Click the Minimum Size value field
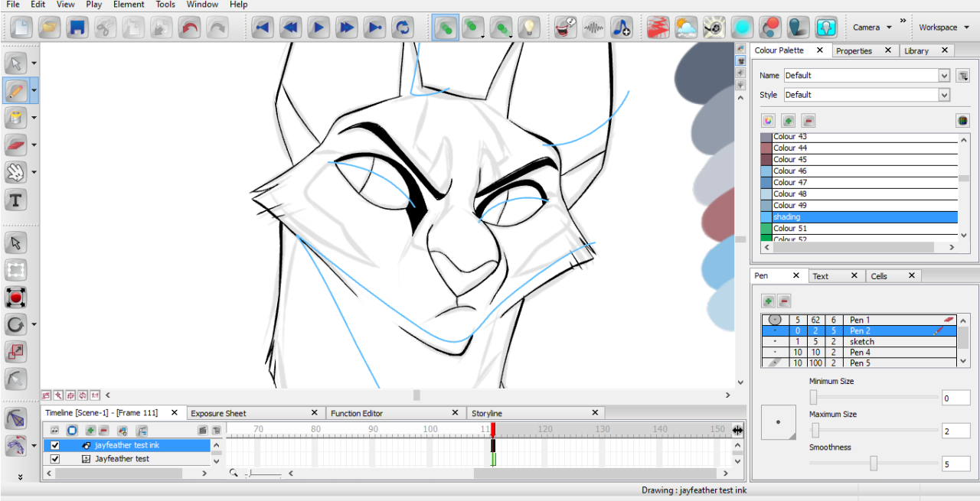Viewport: 980px width, 501px height. 956,398
